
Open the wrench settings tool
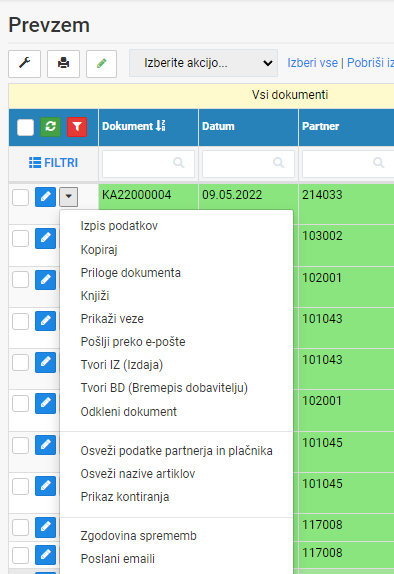(x=25, y=64)
